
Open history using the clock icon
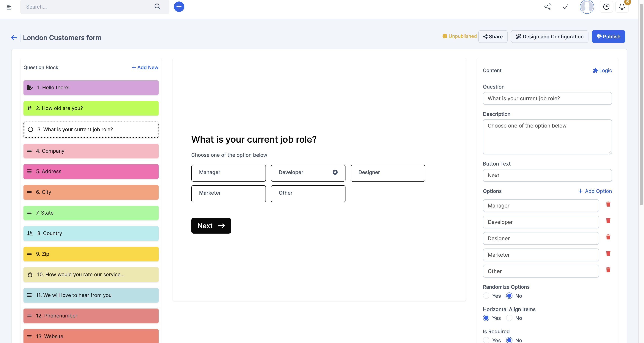[x=606, y=7]
